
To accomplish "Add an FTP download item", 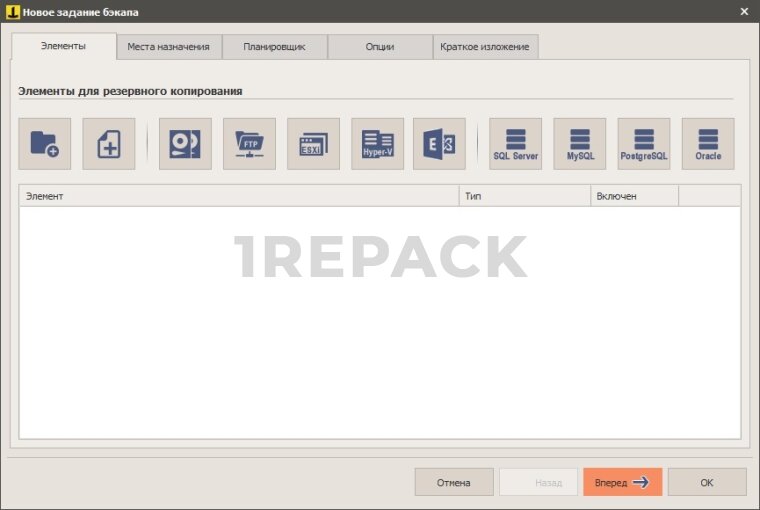I will click(249, 144).
